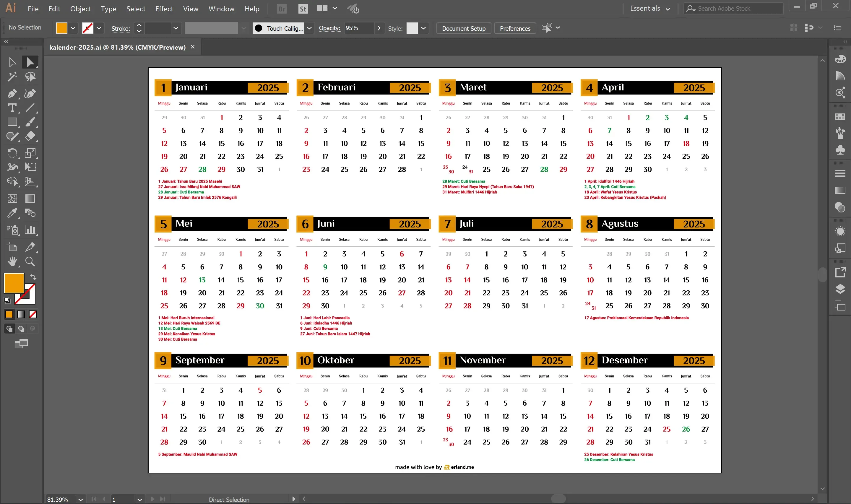Switch to Draw Behind mode
Viewport: 851px width, 504px height.
[21, 329]
